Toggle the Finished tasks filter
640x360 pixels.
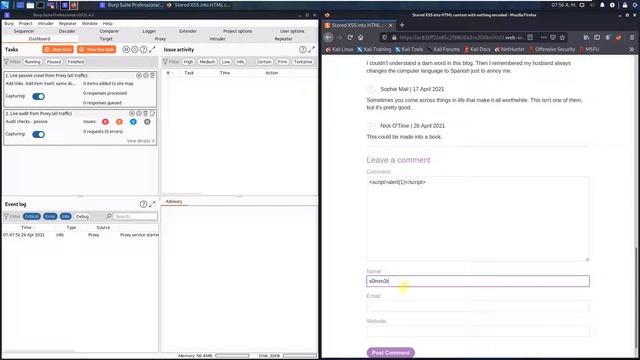pos(76,62)
